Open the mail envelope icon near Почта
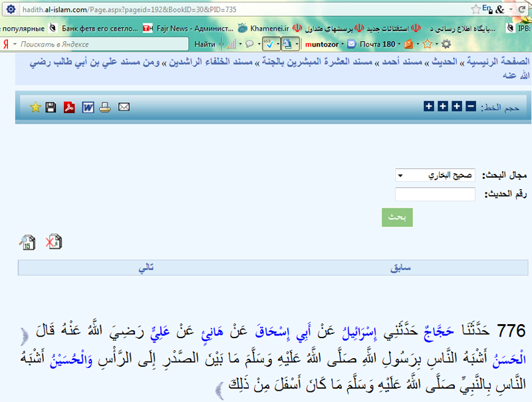This screenshot has height=402, width=532. pyautogui.click(x=352, y=44)
